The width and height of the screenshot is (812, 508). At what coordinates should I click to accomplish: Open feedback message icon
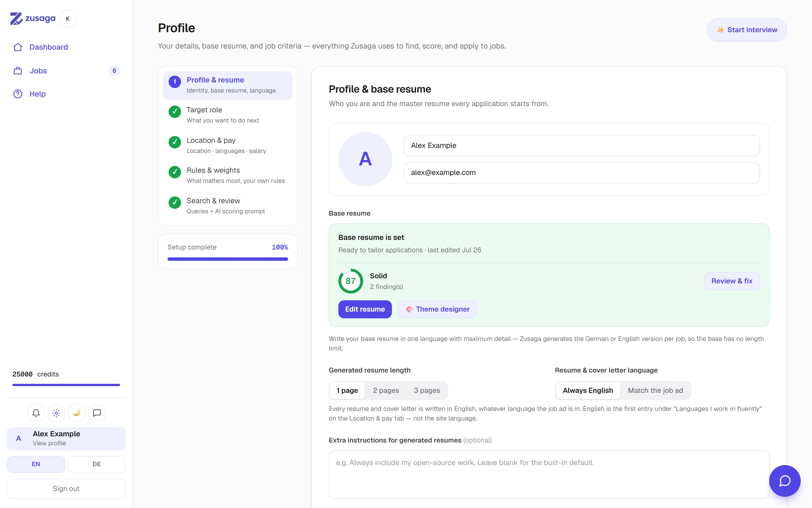97,413
